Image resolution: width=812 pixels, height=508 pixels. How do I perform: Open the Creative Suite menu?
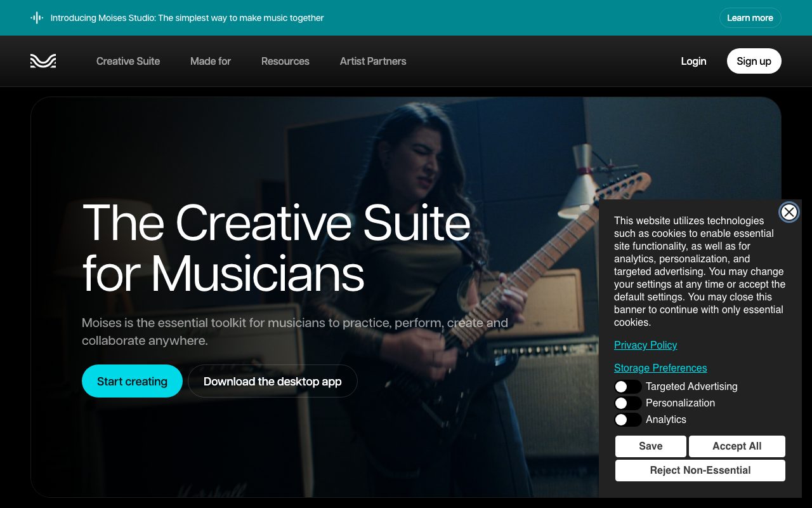(128, 61)
